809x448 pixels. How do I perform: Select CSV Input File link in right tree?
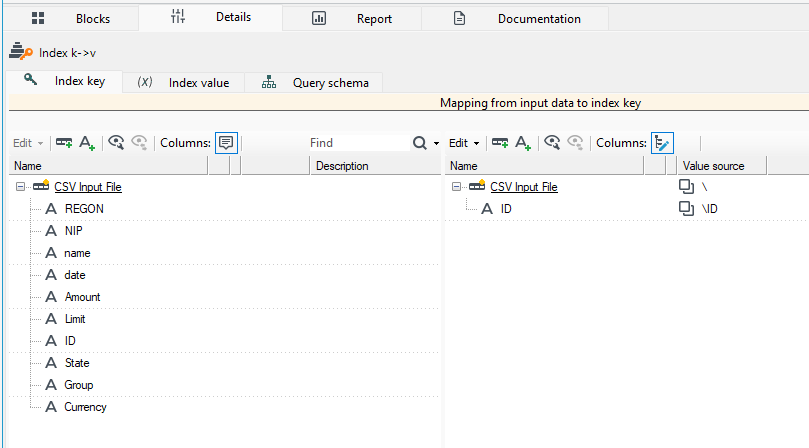(524, 187)
